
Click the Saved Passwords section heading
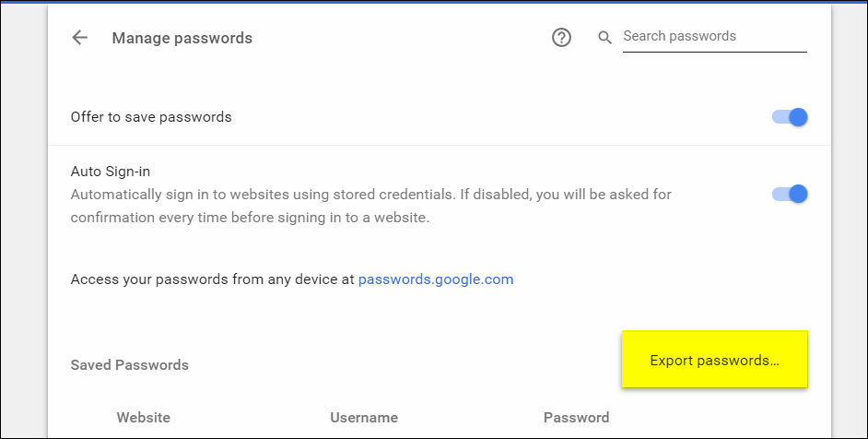129,365
